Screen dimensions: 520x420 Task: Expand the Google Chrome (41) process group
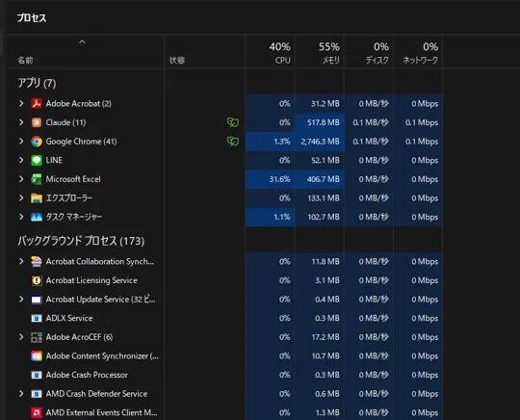coord(21,142)
